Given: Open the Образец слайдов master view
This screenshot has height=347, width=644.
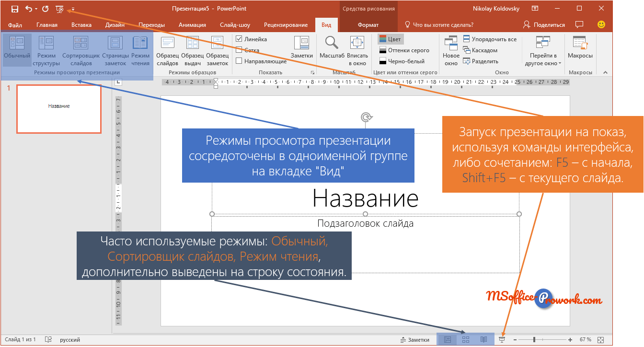Looking at the screenshot, I should (167, 49).
